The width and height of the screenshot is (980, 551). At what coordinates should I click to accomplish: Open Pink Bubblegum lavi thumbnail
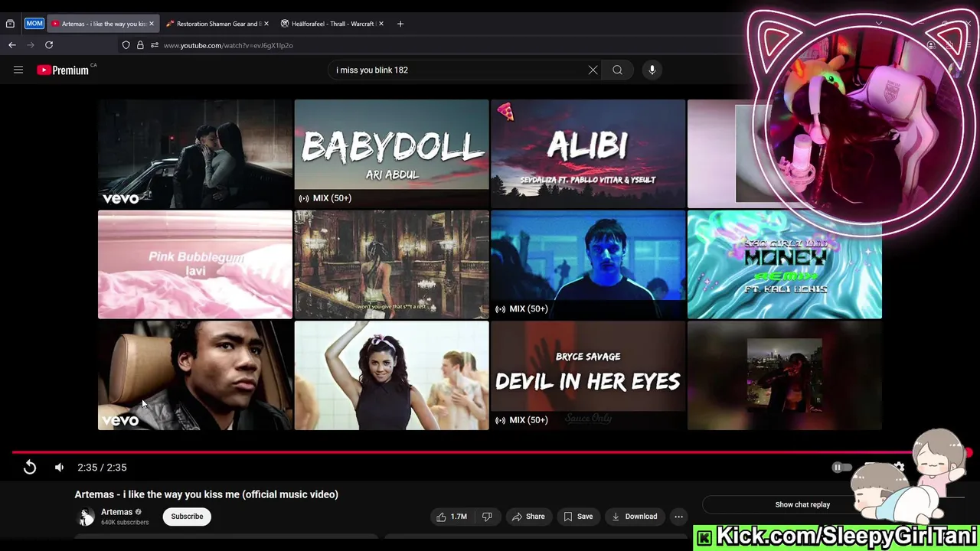[195, 264]
